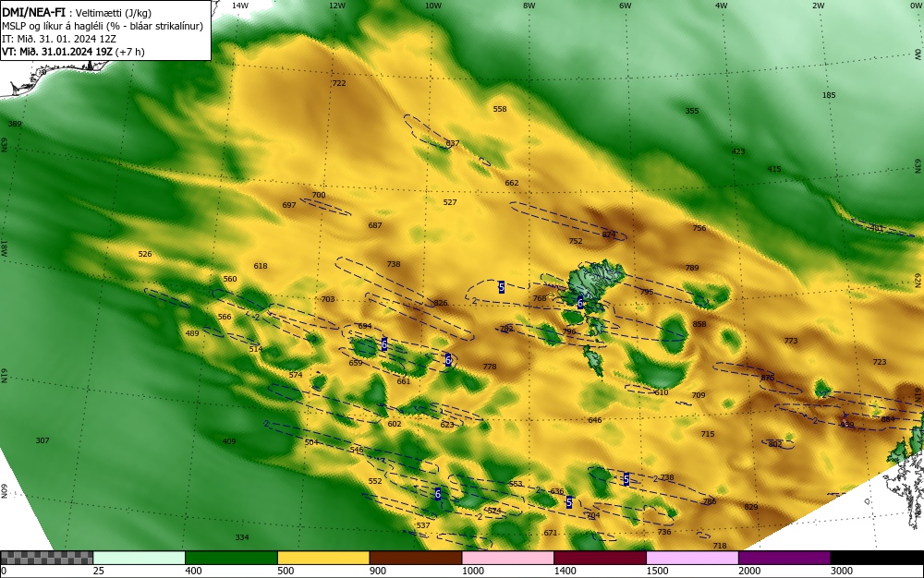Viewport: 924px width, 578px height.
Task: Click the '12W' longitude label
Action: tap(336, 6)
